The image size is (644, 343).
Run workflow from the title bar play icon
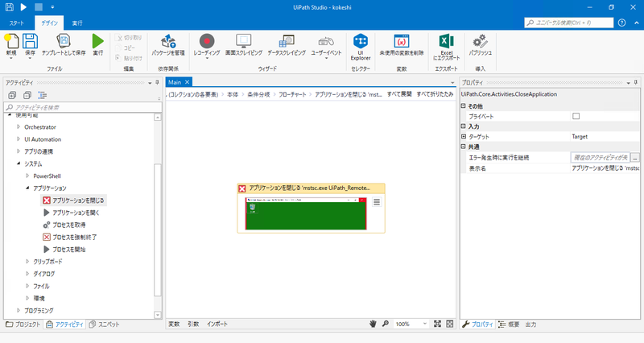23,7
